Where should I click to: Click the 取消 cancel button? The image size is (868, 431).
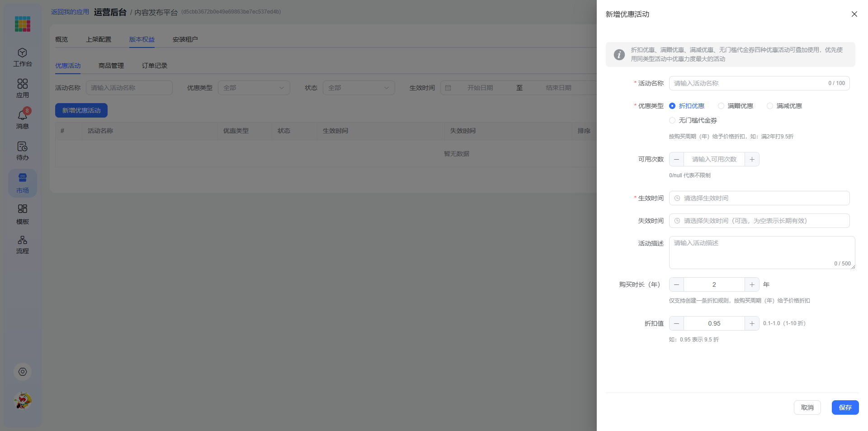coord(807,407)
